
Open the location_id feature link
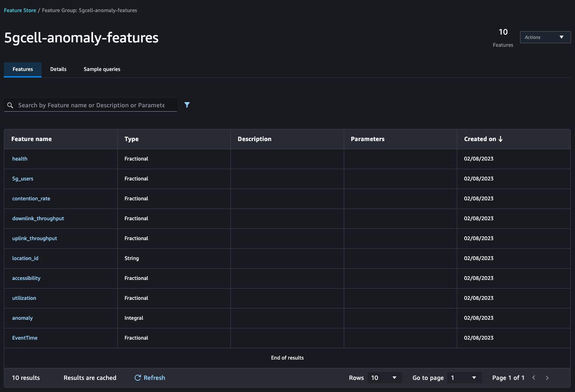click(x=25, y=258)
